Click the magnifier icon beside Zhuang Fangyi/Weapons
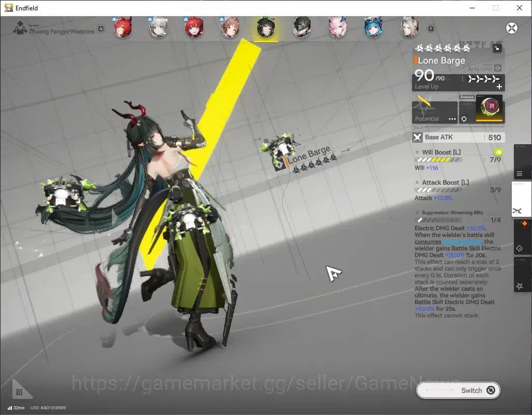 click(x=101, y=29)
